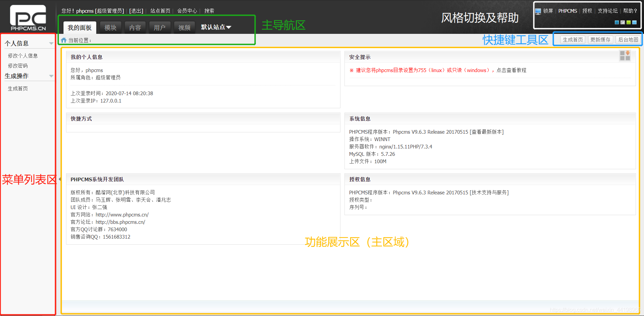Image resolution: width=644 pixels, height=316 pixels.
Task: Open the 默认站点 site dropdown
Action: point(216,27)
